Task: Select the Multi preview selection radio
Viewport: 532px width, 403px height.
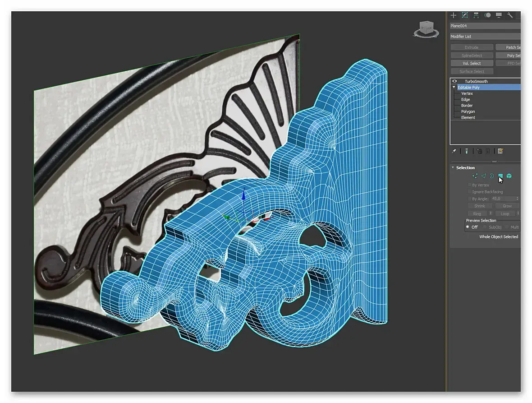Action: pos(507,227)
